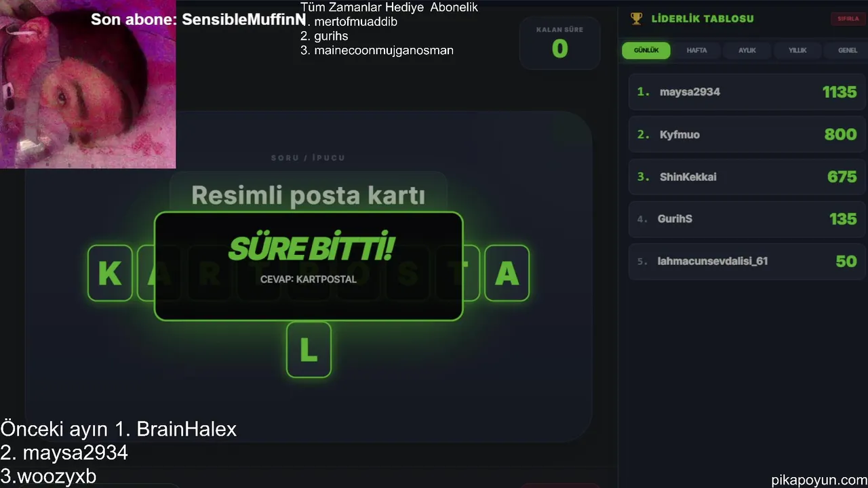Click the GurihS leaderboard row

pos(747,219)
